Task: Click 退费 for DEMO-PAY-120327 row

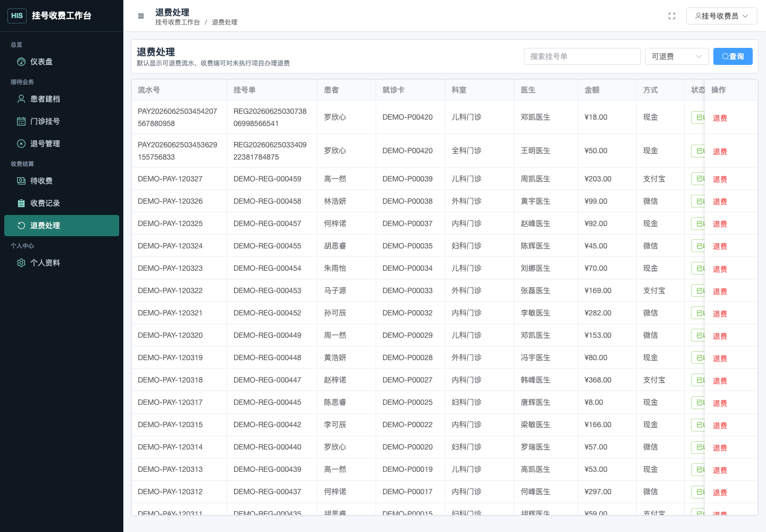Action: [720, 179]
